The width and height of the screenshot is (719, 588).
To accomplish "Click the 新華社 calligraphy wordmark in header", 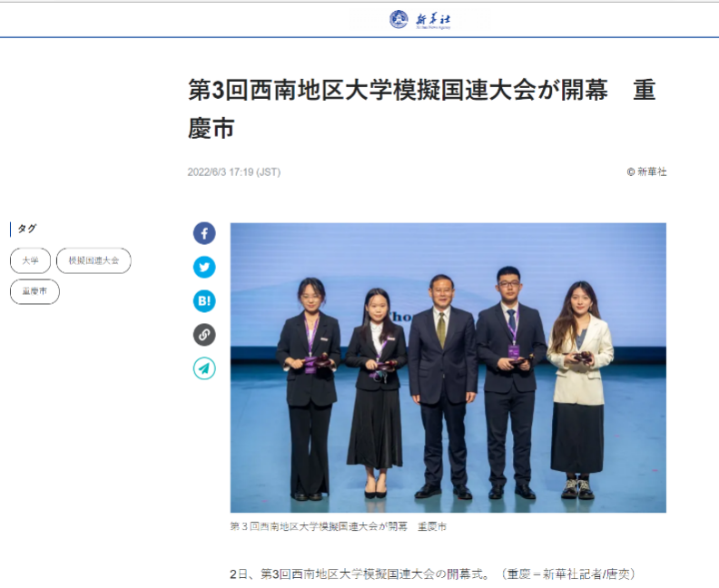I will coord(433,19).
